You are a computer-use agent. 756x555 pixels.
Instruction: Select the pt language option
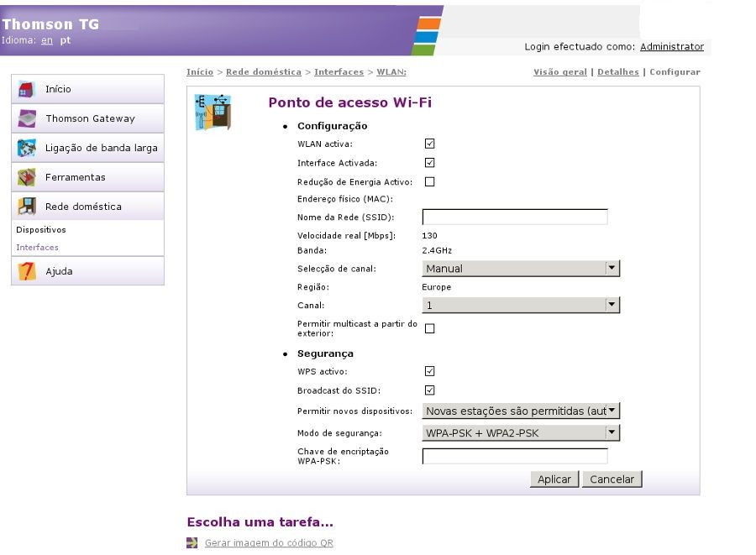click(65, 40)
